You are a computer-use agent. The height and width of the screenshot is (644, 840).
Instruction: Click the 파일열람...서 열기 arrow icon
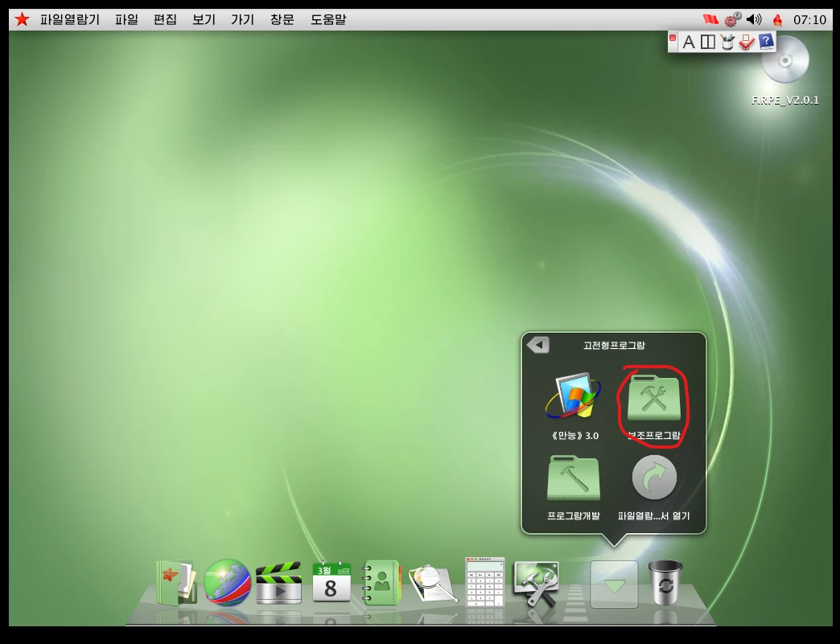tap(653, 478)
